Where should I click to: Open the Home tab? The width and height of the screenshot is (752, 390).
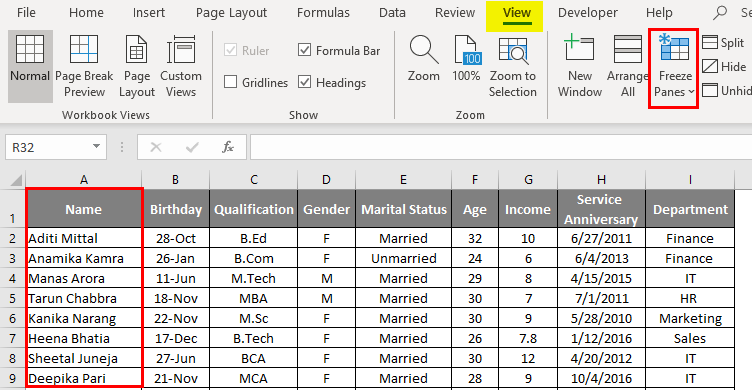point(86,12)
